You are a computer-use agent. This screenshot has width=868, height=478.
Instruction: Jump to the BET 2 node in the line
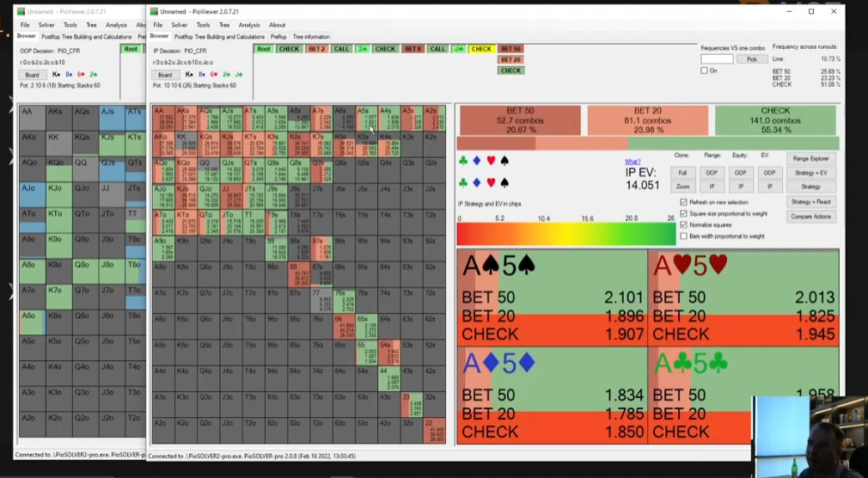[316, 49]
